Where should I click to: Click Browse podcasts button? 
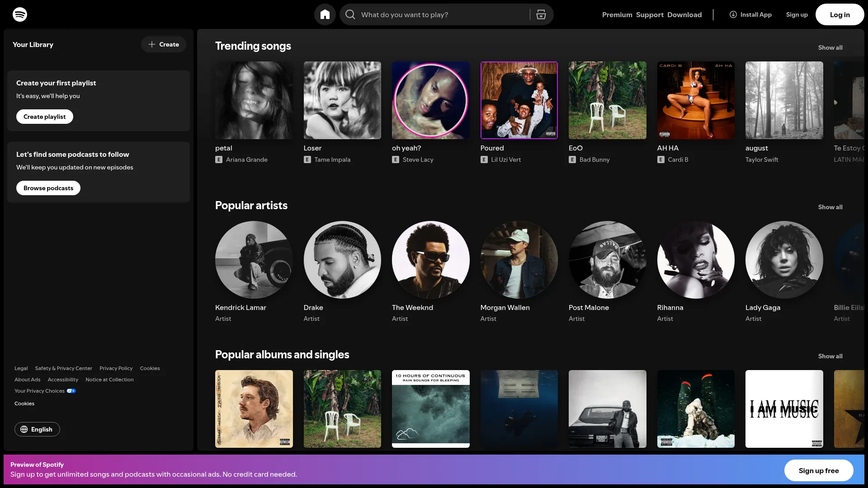(48, 188)
